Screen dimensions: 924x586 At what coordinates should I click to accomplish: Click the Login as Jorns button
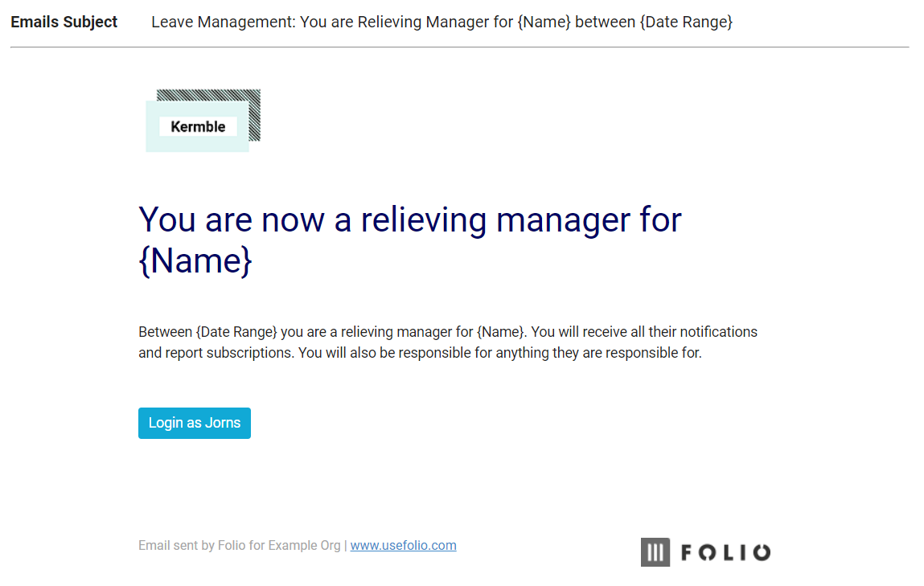195,423
